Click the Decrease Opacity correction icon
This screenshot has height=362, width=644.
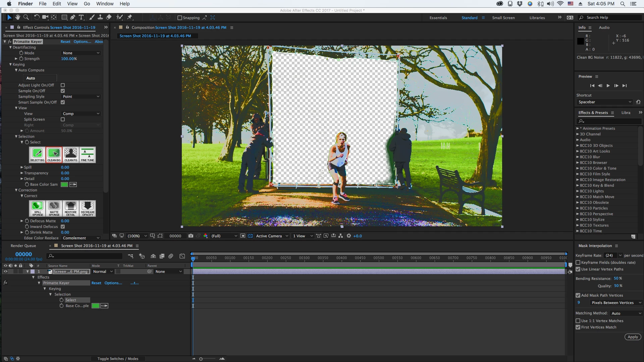pos(88,208)
